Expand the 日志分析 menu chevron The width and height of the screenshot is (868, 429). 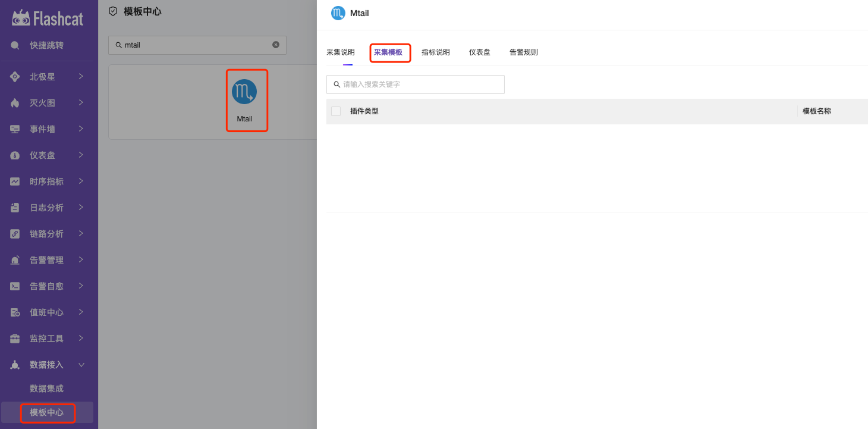(x=81, y=207)
